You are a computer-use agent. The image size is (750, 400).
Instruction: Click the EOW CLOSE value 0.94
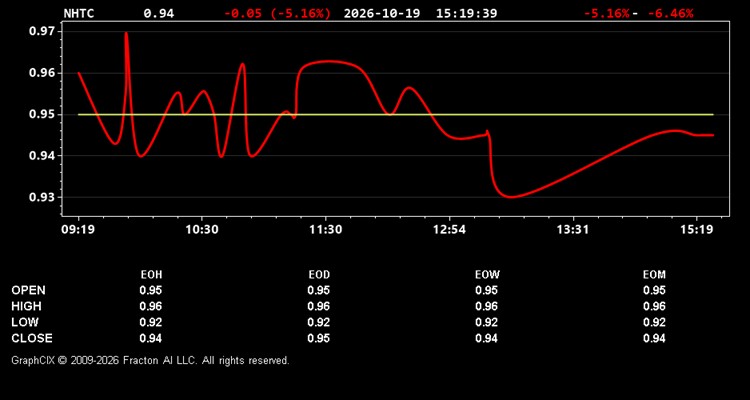486,338
